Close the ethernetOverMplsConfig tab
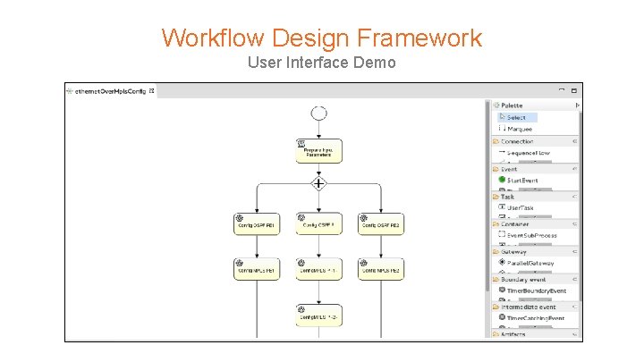Screen dimensions: 644x362 151,90
